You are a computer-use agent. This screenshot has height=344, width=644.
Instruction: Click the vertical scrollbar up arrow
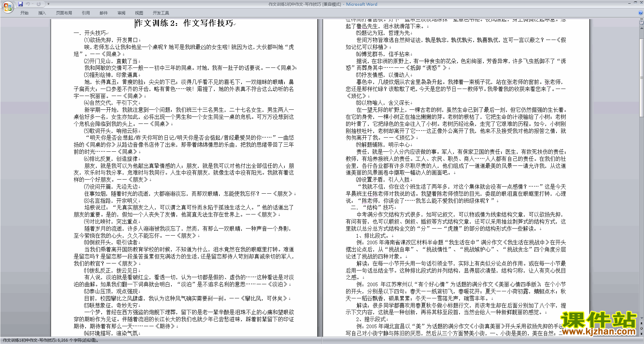642,28
